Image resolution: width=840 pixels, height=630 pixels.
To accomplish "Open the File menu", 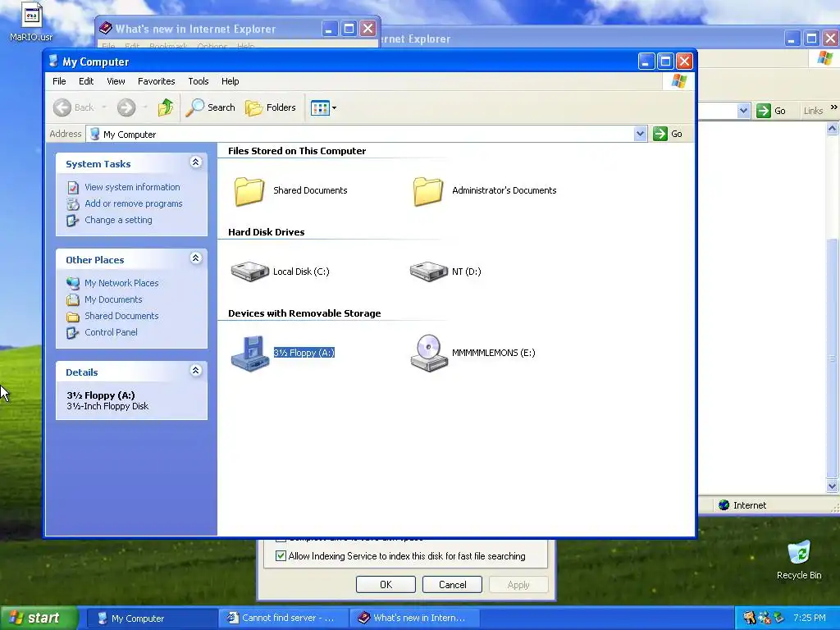I will (x=59, y=81).
